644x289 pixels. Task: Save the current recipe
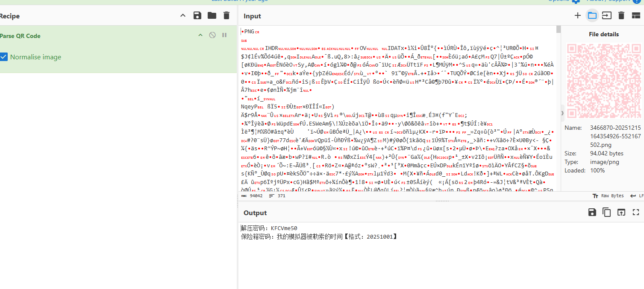click(197, 16)
